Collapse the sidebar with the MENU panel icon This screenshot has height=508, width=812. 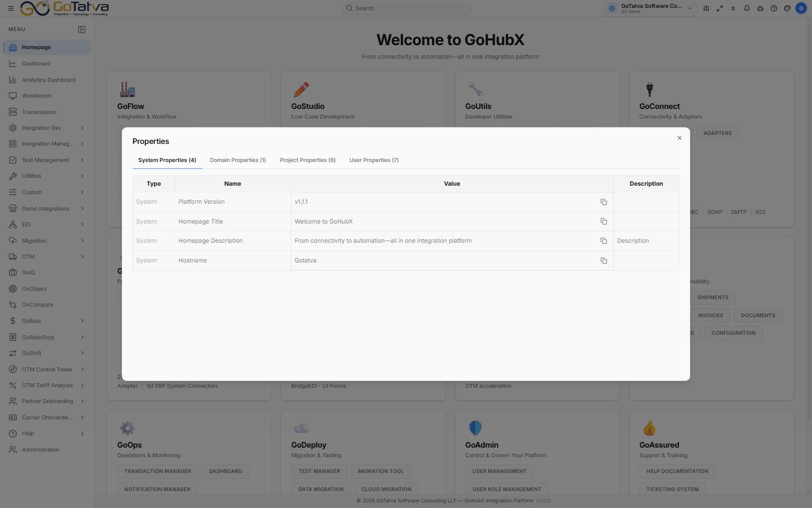(x=82, y=29)
